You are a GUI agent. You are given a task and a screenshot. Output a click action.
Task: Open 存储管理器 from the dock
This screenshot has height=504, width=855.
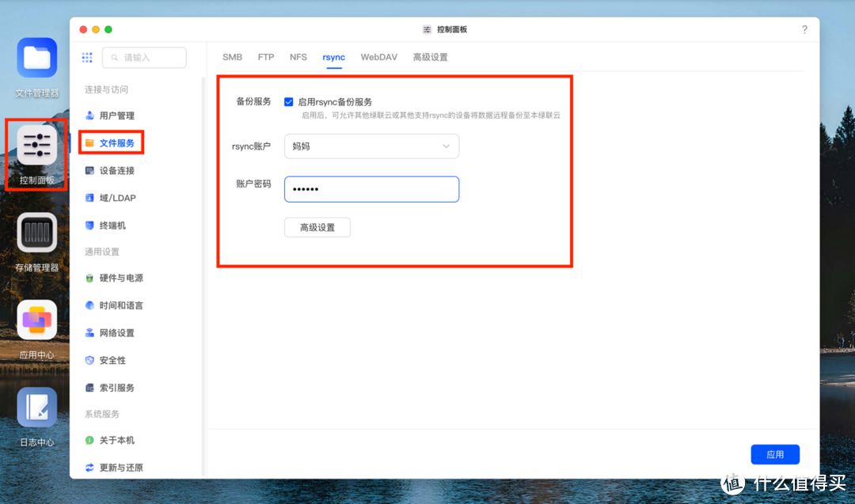(x=36, y=233)
